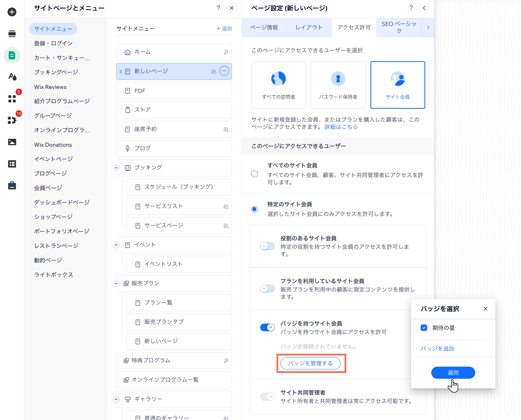Uncheck the 期待の星 badge checkbox
This screenshot has width=521, height=420.
pos(424,328)
